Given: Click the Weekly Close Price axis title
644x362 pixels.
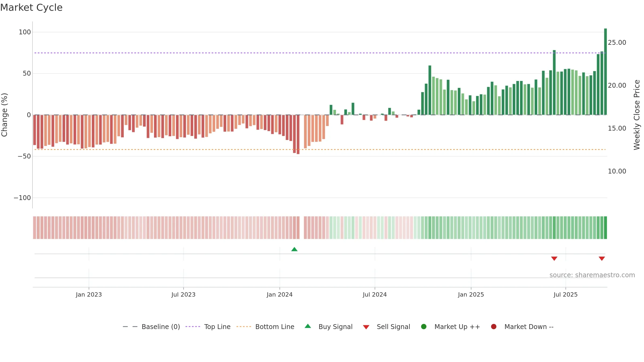Looking at the screenshot, I should click(x=637, y=115).
